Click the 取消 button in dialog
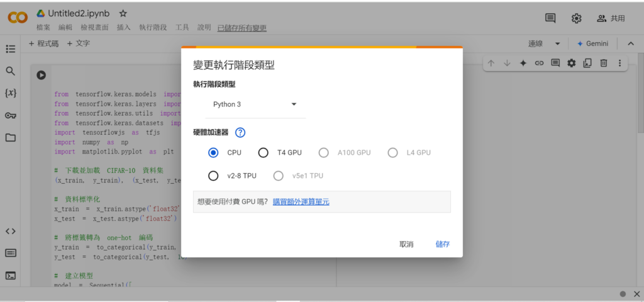The width and height of the screenshot is (644, 302). pyautogui.click(x=406, y=244)
